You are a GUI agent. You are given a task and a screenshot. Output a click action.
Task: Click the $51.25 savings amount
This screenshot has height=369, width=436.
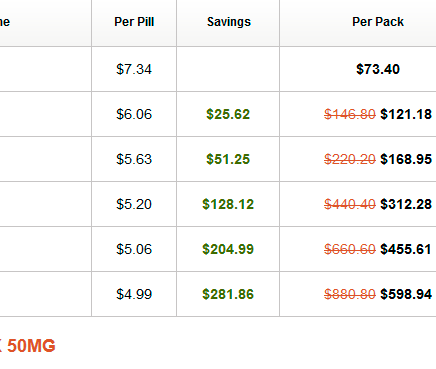point(228,159)
